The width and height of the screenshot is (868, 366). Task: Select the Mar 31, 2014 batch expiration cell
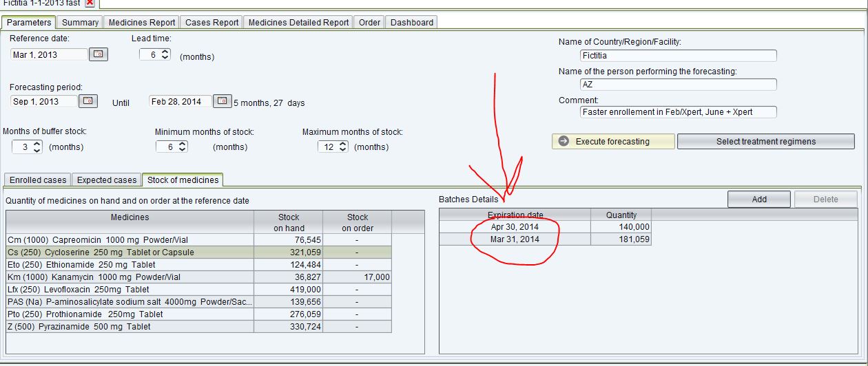point(515,239)
